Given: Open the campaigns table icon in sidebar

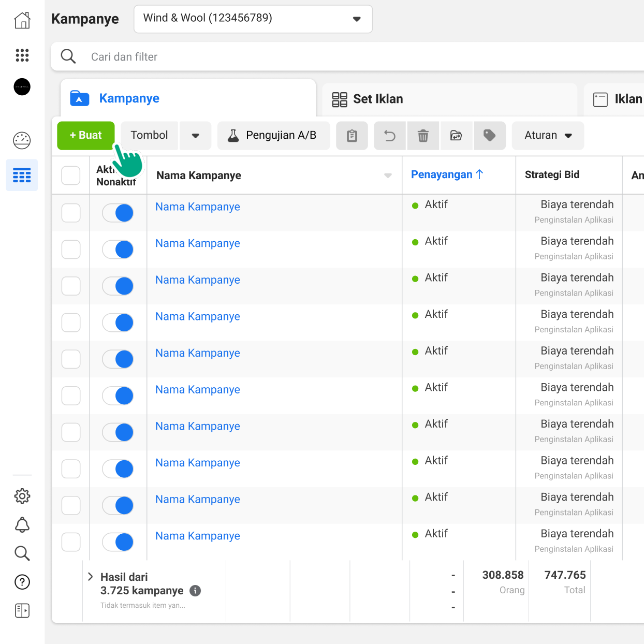Looking at the screenshot, I should pyautogui.click(x=22, y=175).
